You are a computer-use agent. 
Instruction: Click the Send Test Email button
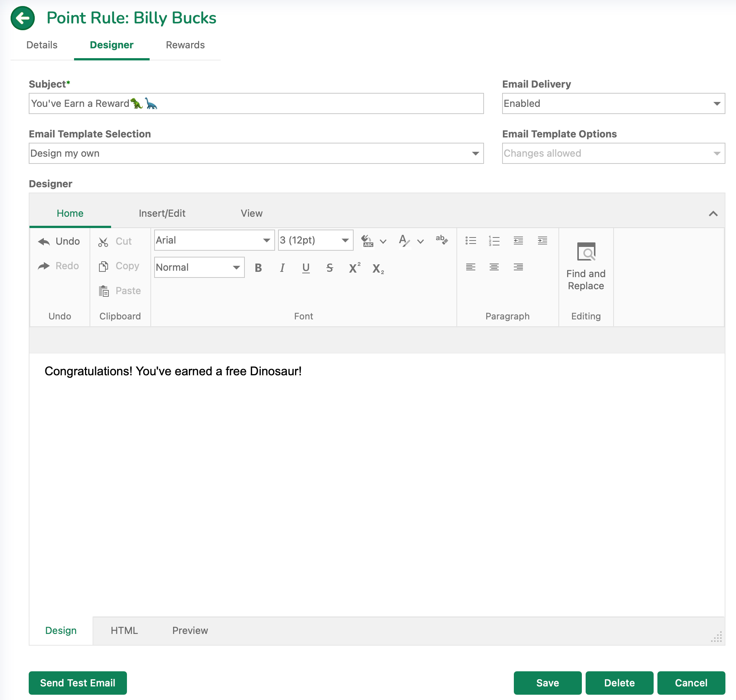[78, 683]
